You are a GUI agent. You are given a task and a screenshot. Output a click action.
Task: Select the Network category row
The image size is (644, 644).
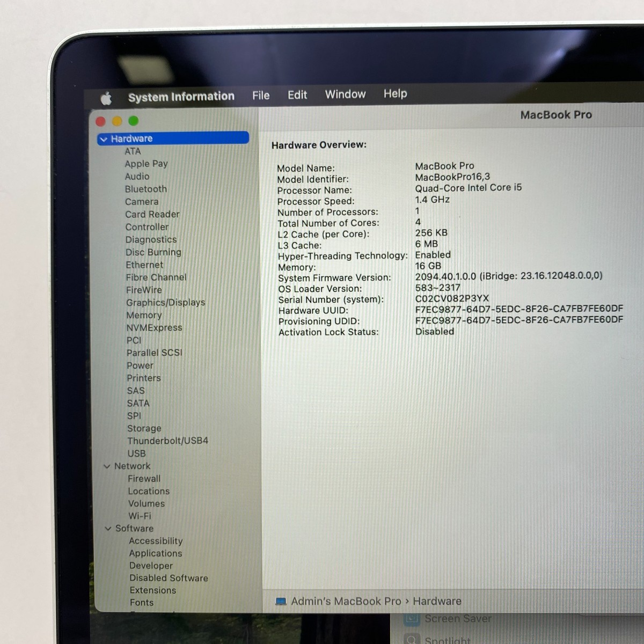click(132, 466)
